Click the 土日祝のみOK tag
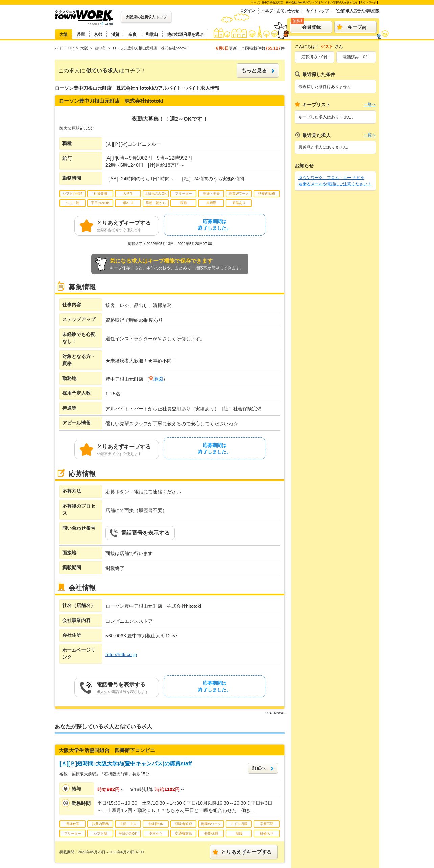Screen dimensions: 434x868 (156, 194)
